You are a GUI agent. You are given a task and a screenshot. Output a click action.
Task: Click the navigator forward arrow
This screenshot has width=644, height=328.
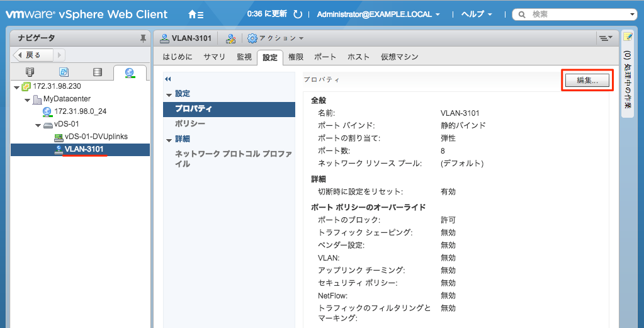pyautogui.click(x=59, y=55)
